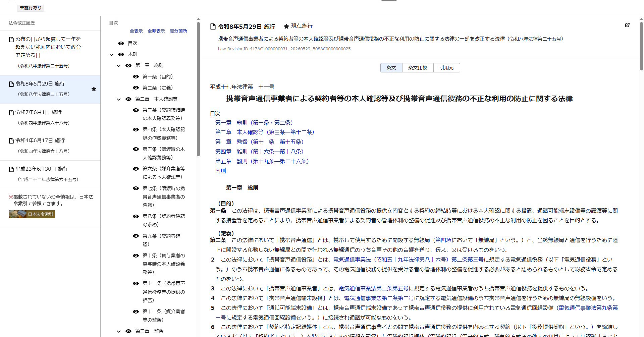This screenshot has width=644, height=337.
Task: Click 全非表示 in the table of contents
Action: (156, 31)
